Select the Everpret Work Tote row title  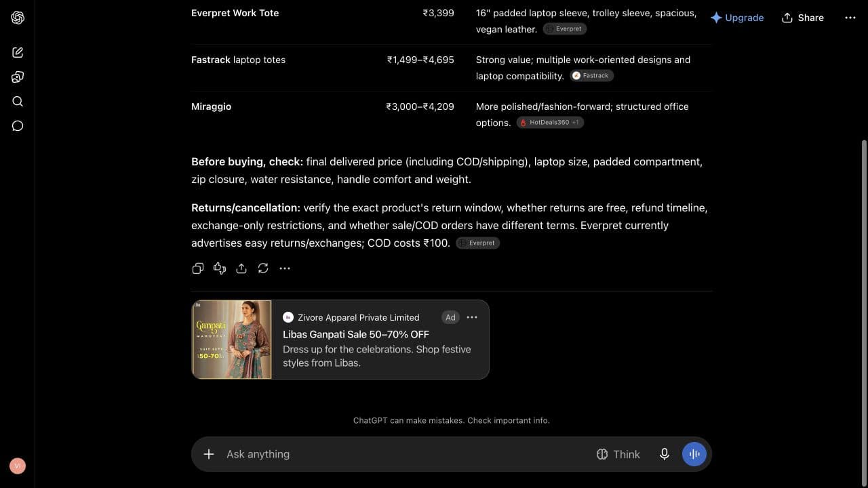tap(235, 13)
